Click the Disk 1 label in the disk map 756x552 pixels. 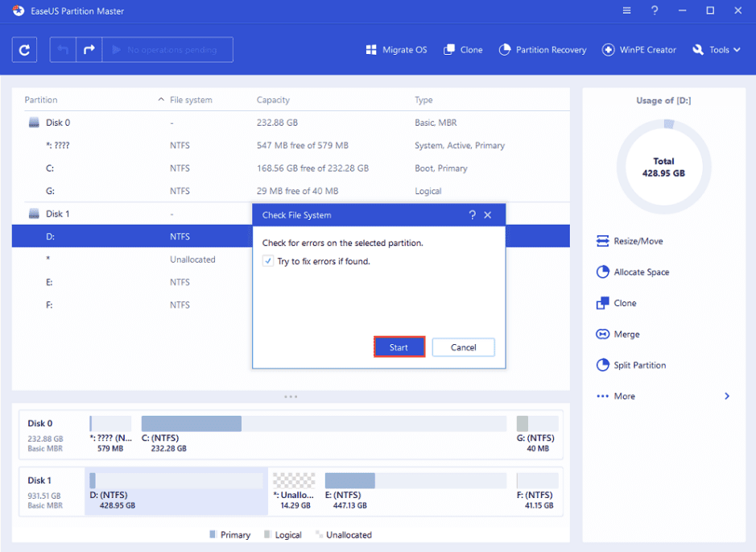point(39,480)
